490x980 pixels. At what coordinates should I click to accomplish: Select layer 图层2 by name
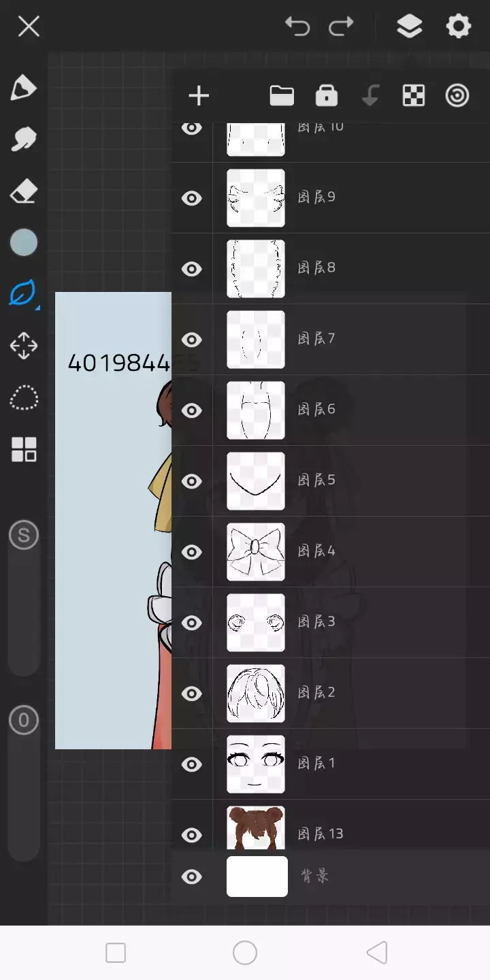316,693
